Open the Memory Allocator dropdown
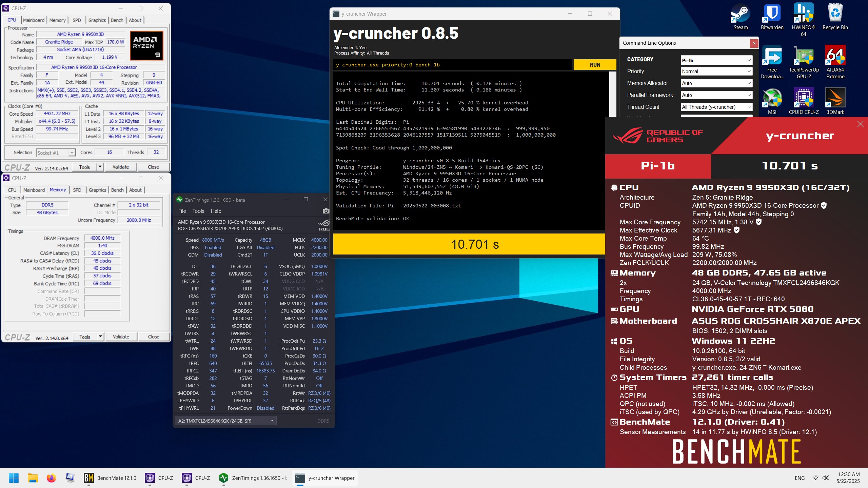The image size is (868, 488). point(716,83)
